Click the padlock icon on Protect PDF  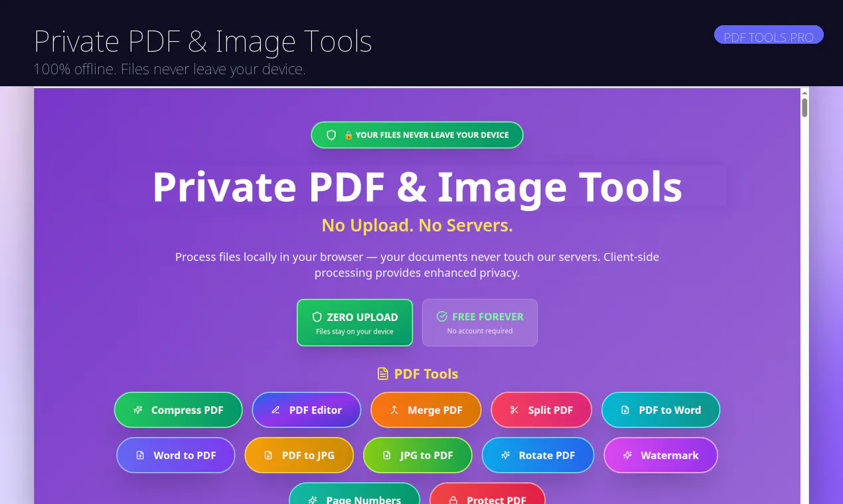coord(453,500)
